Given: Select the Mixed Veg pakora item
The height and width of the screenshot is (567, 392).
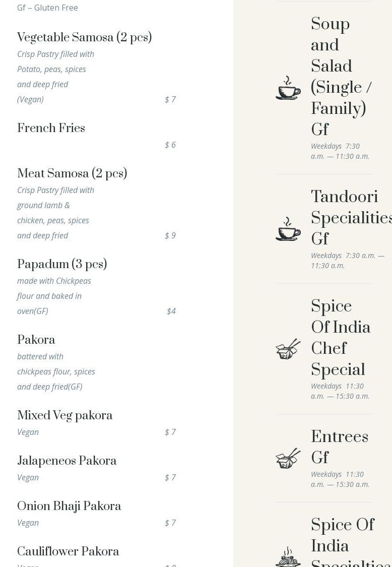Looking at the screenshot, I should pos(64,415).
